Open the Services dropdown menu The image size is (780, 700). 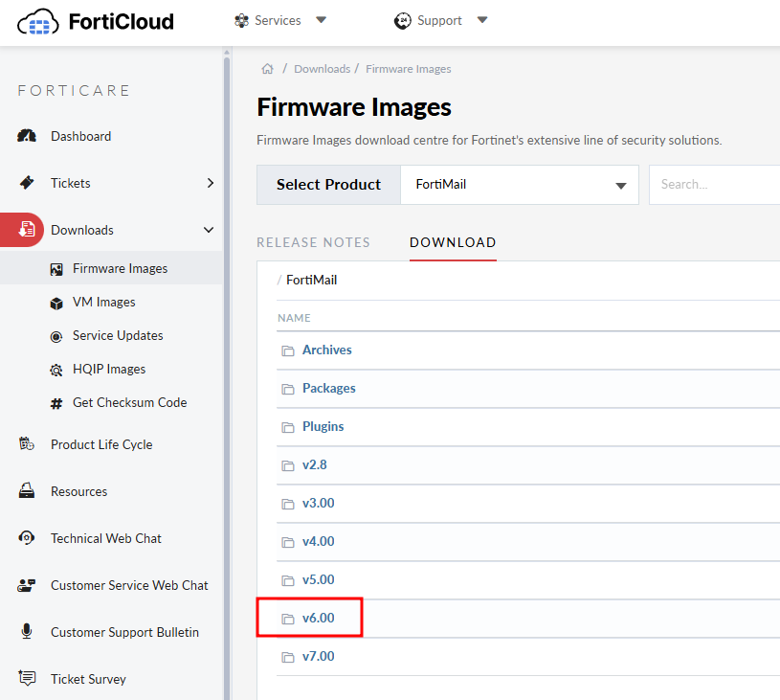tap(281, 20)
